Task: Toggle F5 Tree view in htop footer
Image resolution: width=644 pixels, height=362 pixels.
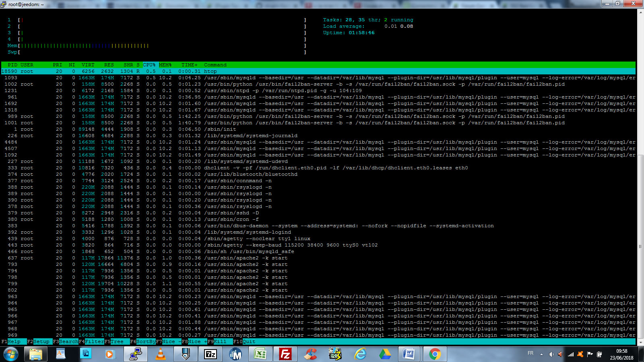Action: coord(117,341)
